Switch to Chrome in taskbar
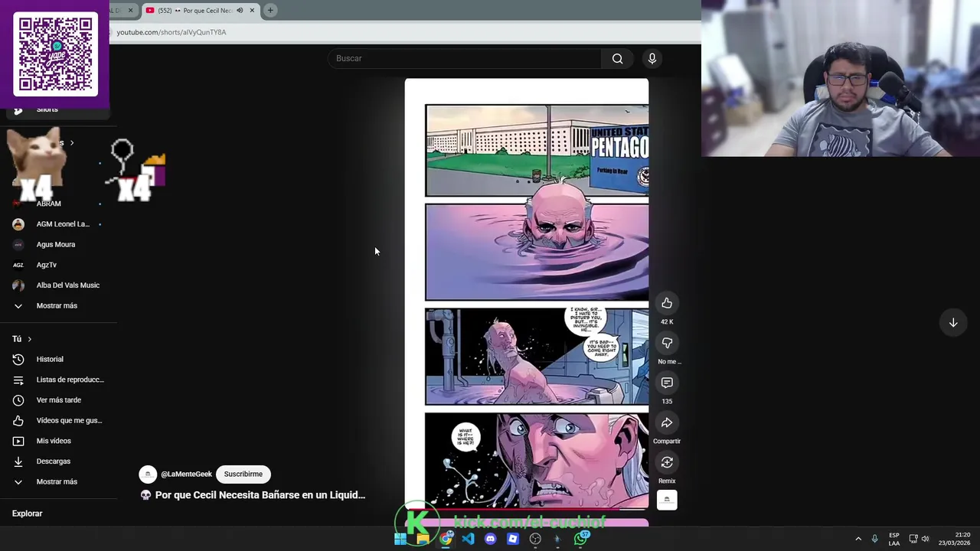Image resolution: width=980 pixels, height=551 pixels. click(x=446, y=539)
